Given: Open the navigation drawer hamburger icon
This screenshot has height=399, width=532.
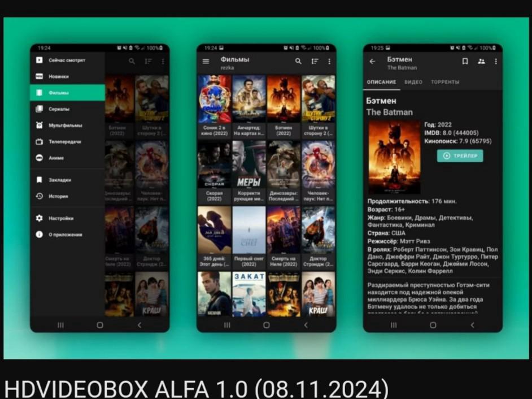Looking at the screenshot, I should (204, 60).
